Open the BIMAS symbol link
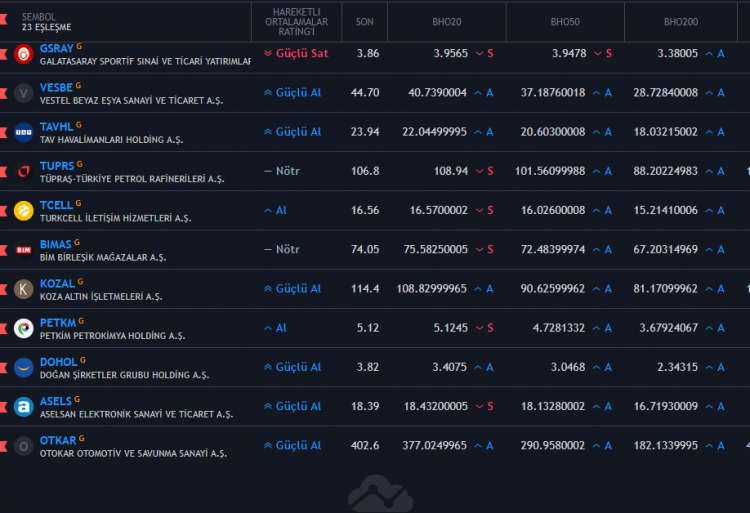 point(55,244)
